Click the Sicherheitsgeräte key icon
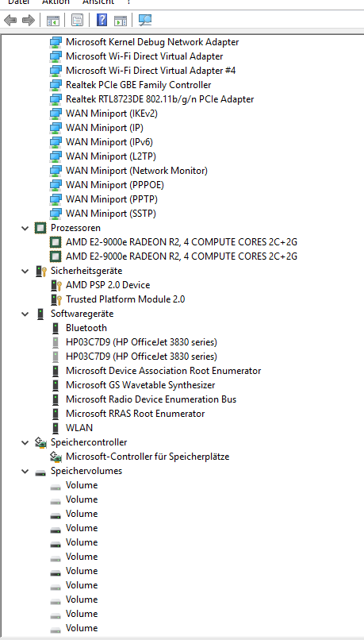 [40, 271]
